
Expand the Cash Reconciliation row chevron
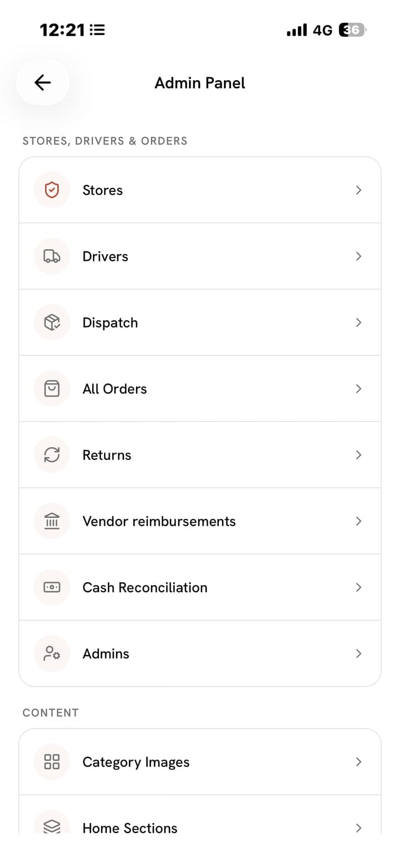click(x=359, y=587)
